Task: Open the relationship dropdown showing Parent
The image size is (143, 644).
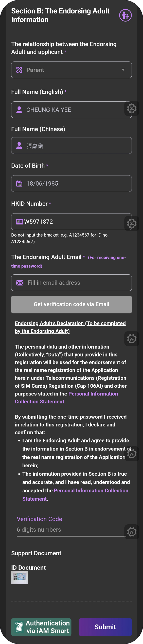Action: click(x=71, y=70)
